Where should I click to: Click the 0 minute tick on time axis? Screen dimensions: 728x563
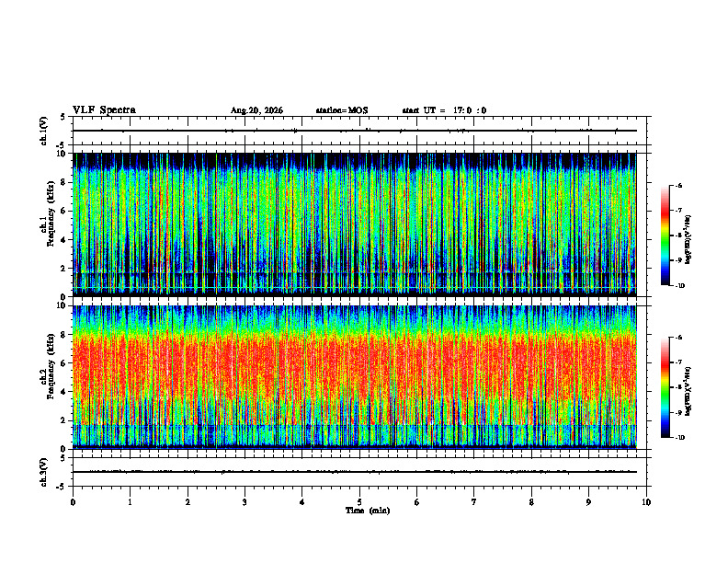coord(73,502)
